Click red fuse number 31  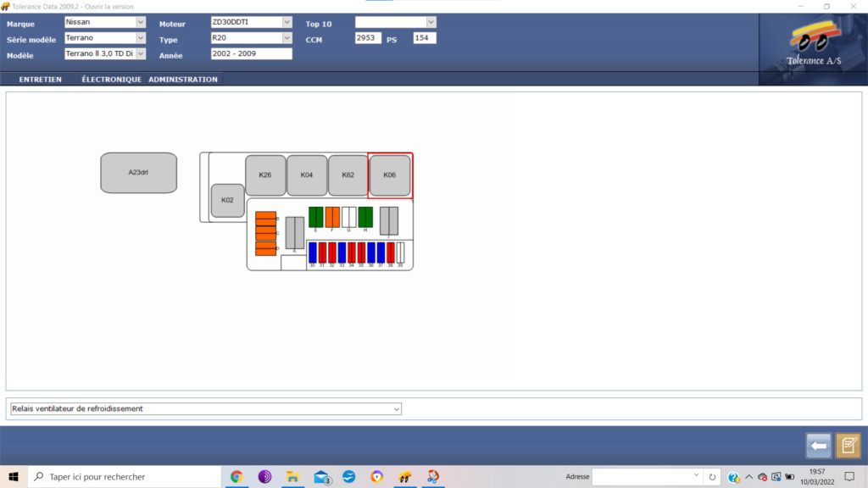tap(323, 252)
